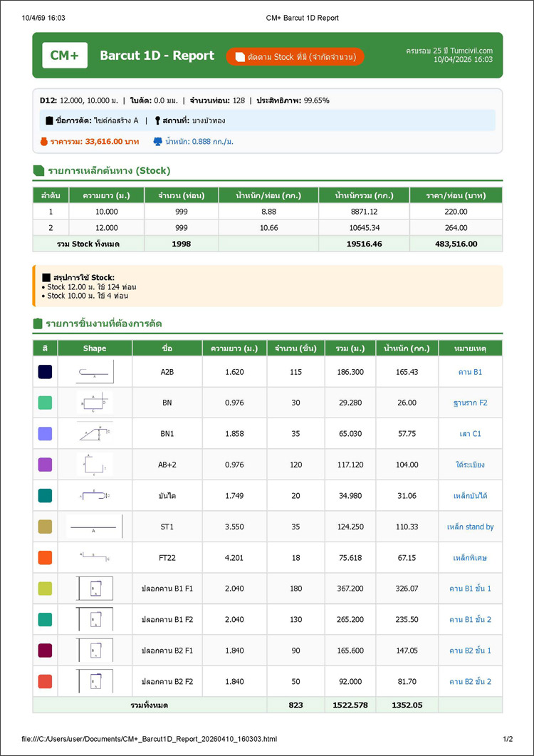Click green icon beside รายการชิ้นงานที่ต้องการตัด heading
Image resolution: width=534 pixels, height=756 pixels.
[38, 323]
